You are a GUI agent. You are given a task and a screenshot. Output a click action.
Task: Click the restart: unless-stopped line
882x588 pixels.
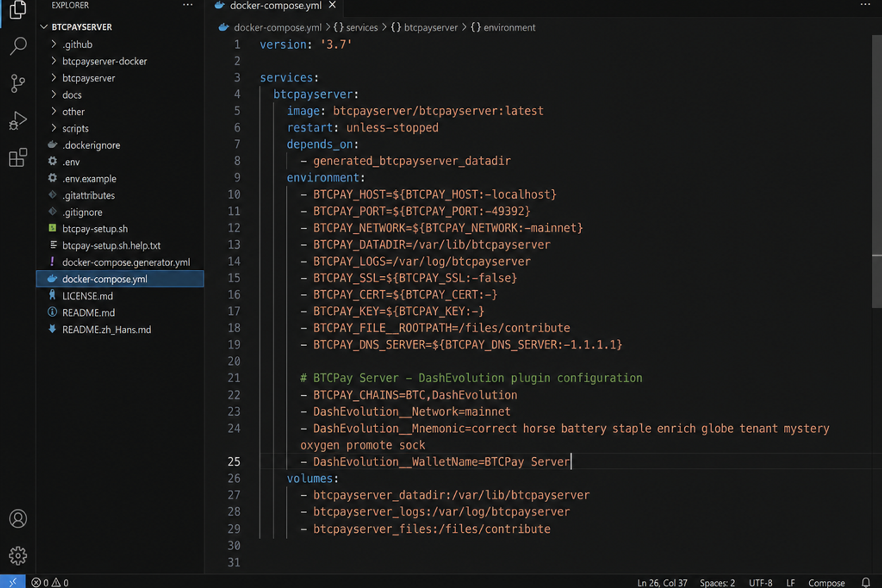click(362, 127)
